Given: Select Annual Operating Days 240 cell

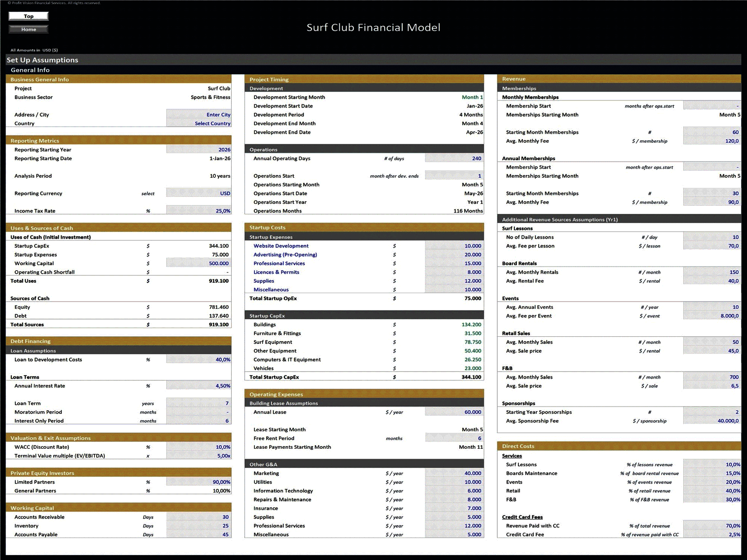Looking at the screenshot, I should coord(454,158).
